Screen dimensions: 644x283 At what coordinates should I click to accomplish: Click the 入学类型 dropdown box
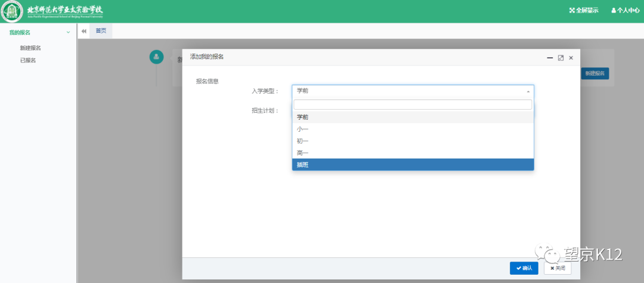coord(413,91)
